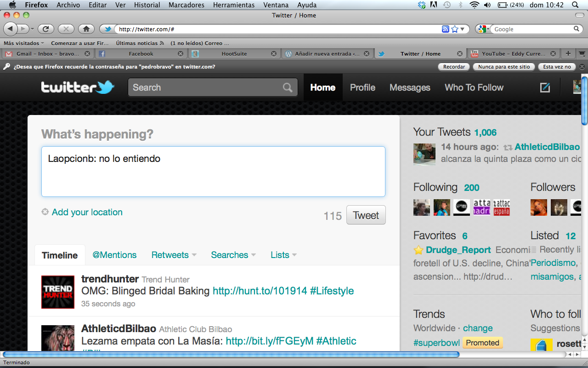Click the Firefox home button

pos(86,29)
